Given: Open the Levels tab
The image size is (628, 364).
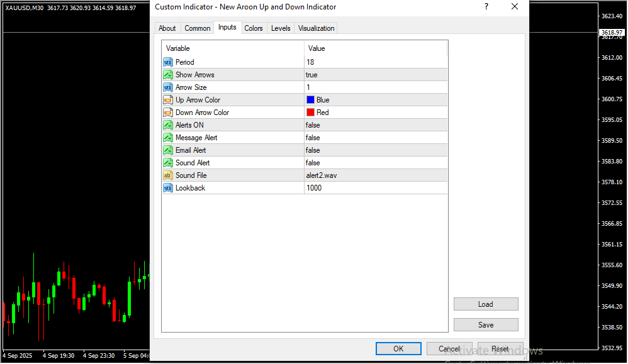Looking at the screenshot, I should (281, 28).
